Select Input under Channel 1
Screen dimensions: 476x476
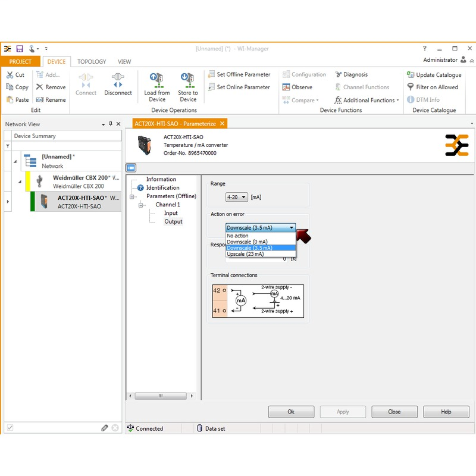[x=171, y=213]
